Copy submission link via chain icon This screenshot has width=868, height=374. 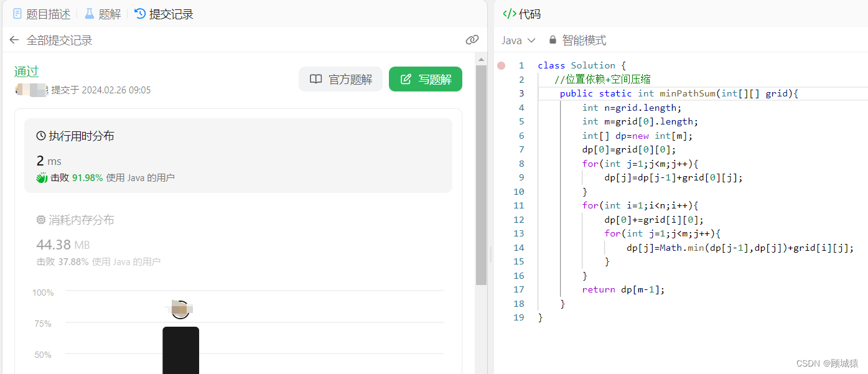(x=472, y=40)
